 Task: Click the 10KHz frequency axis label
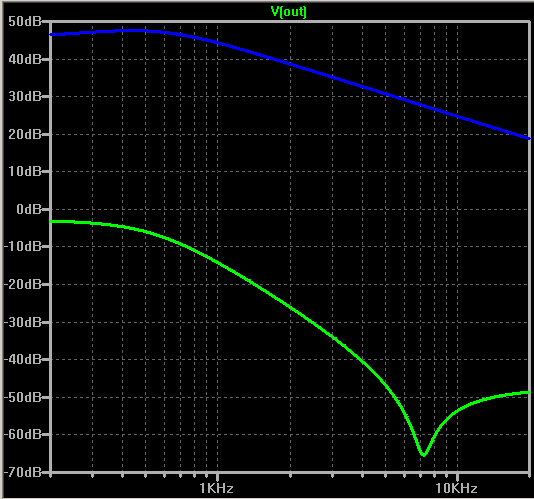pyautogui.click(x=456, y=488)
